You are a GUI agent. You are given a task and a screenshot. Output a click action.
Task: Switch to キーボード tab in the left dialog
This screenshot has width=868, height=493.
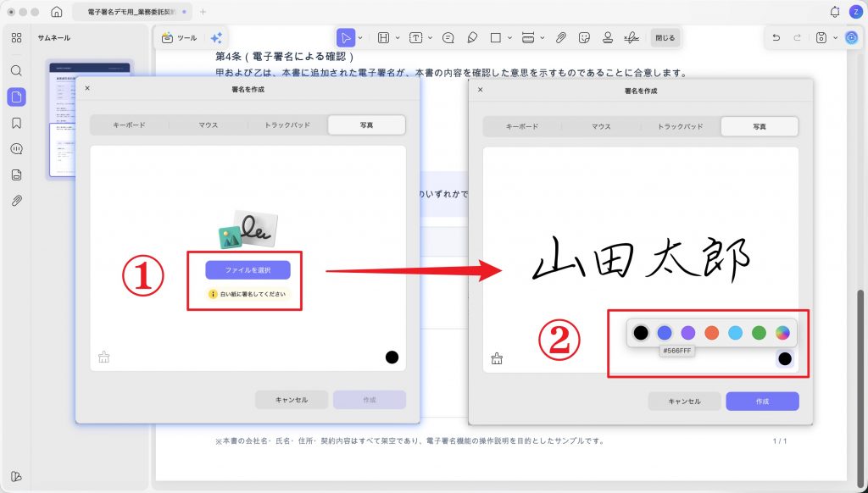130,125
